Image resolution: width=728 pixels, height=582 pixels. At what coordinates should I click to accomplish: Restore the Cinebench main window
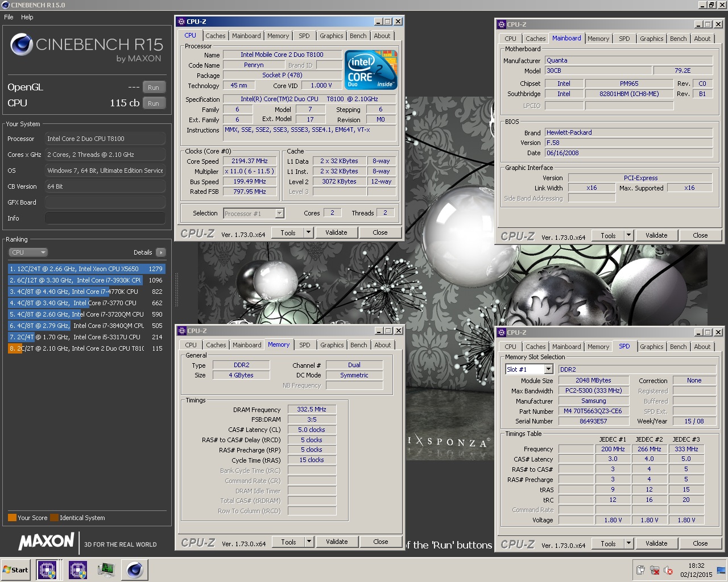click(711, 5)
